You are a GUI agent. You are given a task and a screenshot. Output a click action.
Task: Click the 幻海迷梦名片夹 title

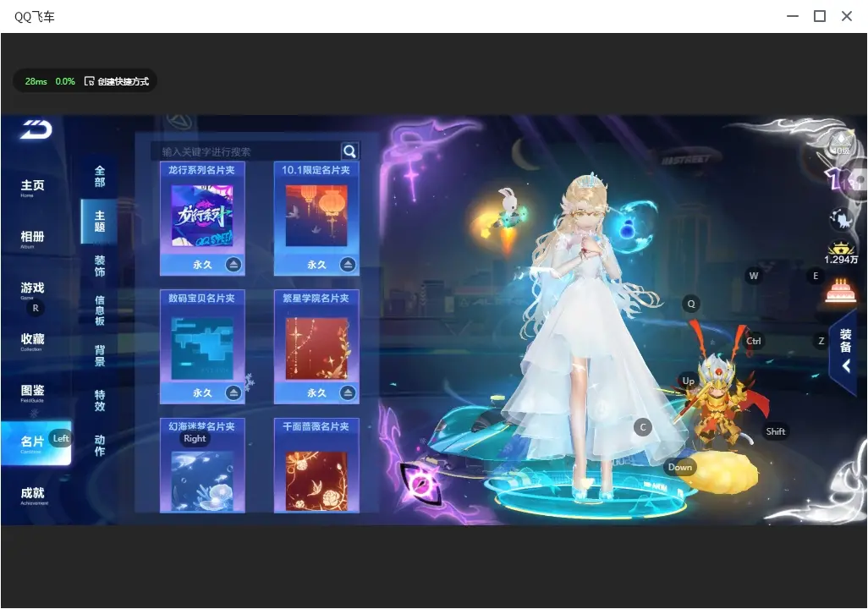click(202, 426)
